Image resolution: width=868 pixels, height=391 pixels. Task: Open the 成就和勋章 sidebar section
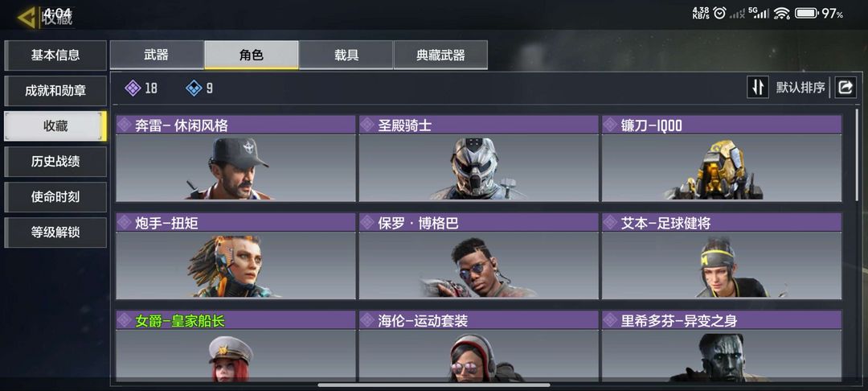[x=55, y=91]
